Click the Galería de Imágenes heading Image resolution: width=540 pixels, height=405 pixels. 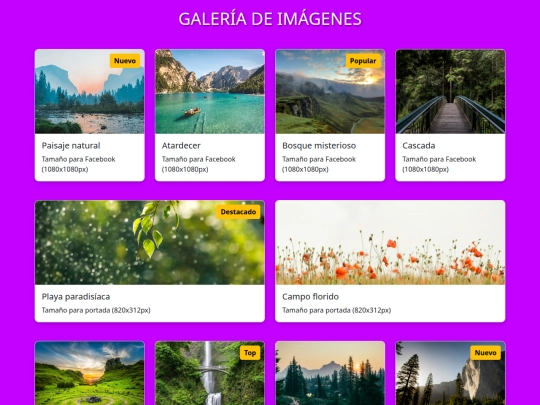pos(270,19)
